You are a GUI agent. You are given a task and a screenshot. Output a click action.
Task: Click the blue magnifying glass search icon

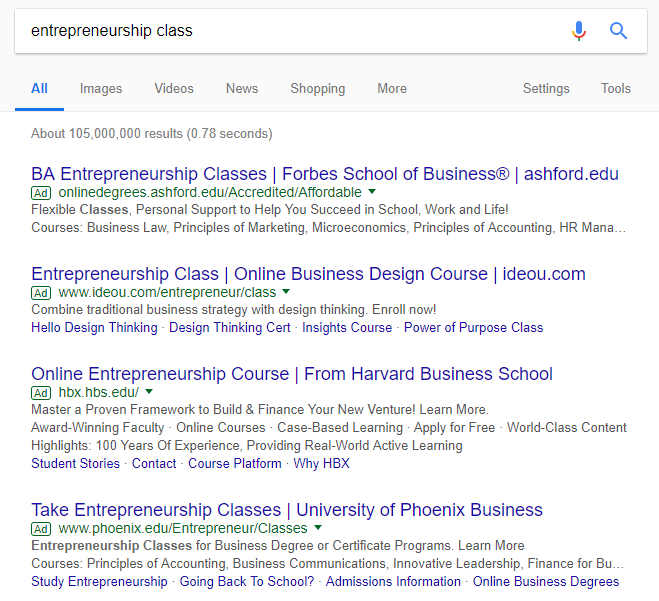pyautogui.click(x=619, y=31)
